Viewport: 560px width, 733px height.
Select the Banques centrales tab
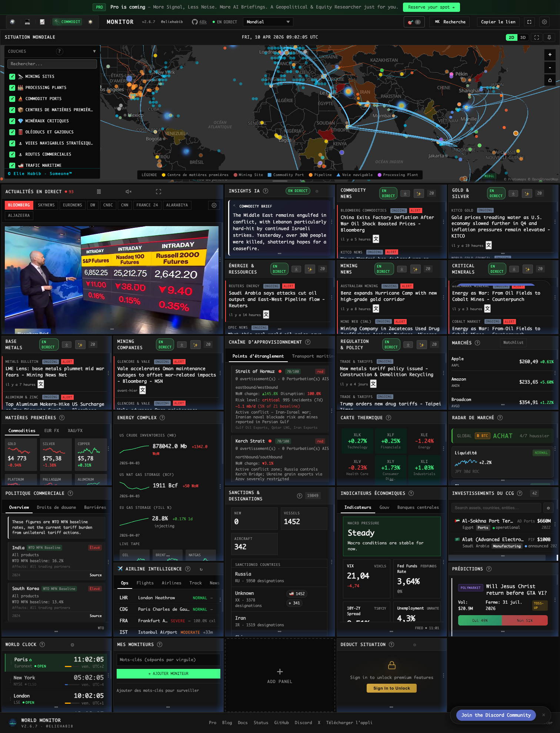pos(418,507)
